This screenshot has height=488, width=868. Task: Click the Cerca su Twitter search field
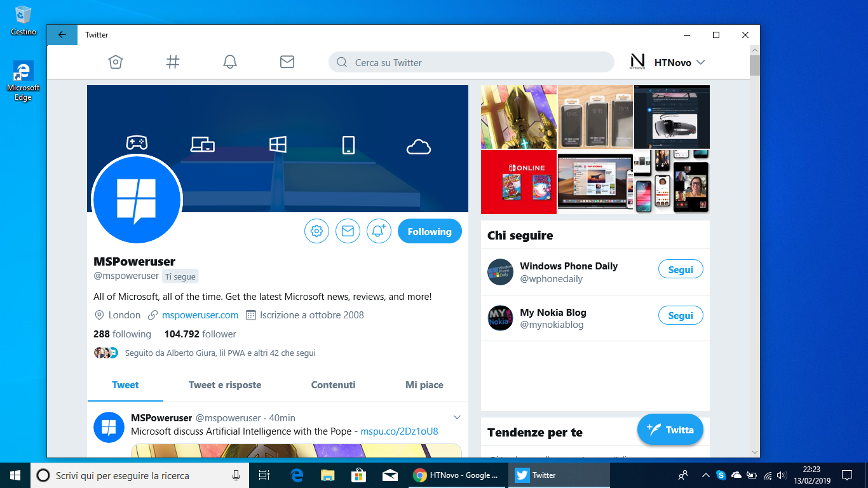coord(471,62)
